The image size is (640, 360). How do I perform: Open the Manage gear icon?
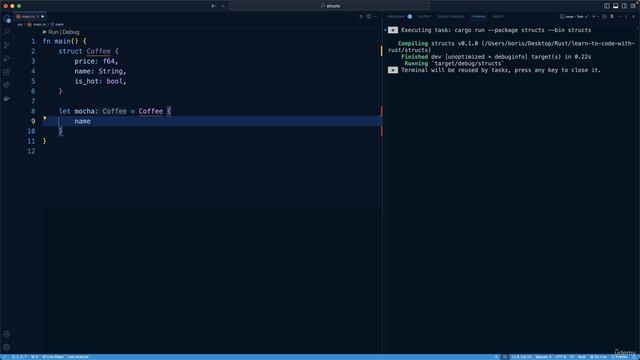pos(7,347)
